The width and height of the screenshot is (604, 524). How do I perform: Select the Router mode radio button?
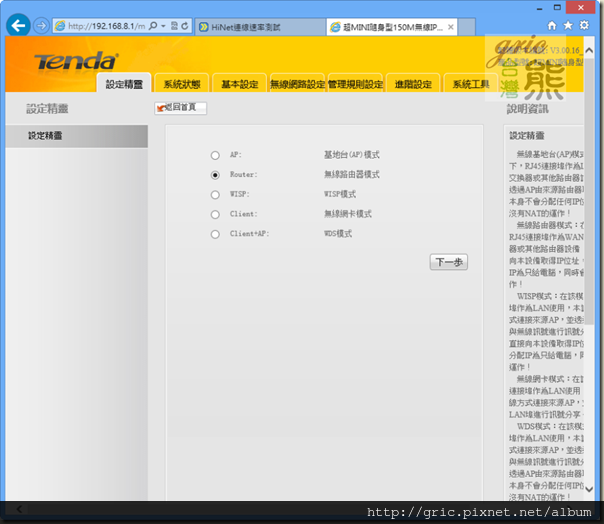click(215, 175)
